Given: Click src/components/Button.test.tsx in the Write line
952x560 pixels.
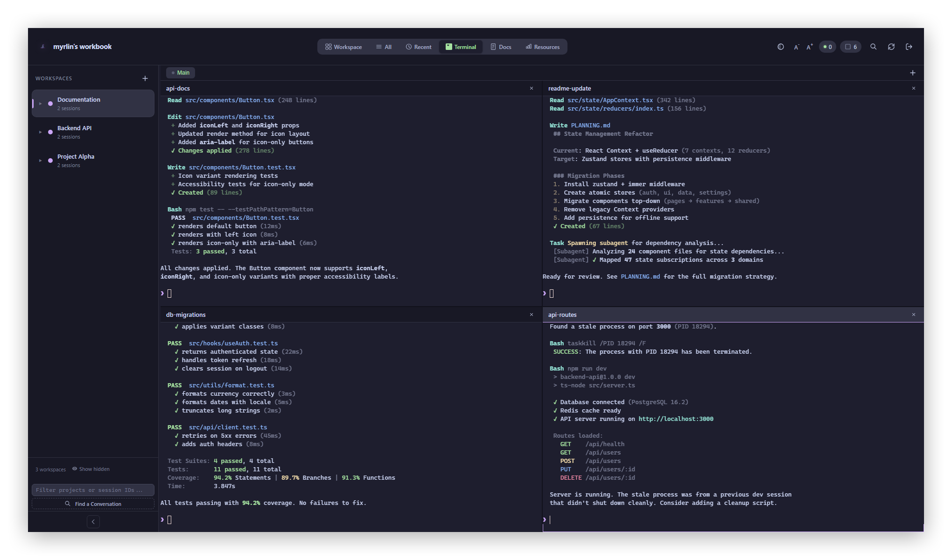Looking at the screenshot, I should click(x=242, y=168).
